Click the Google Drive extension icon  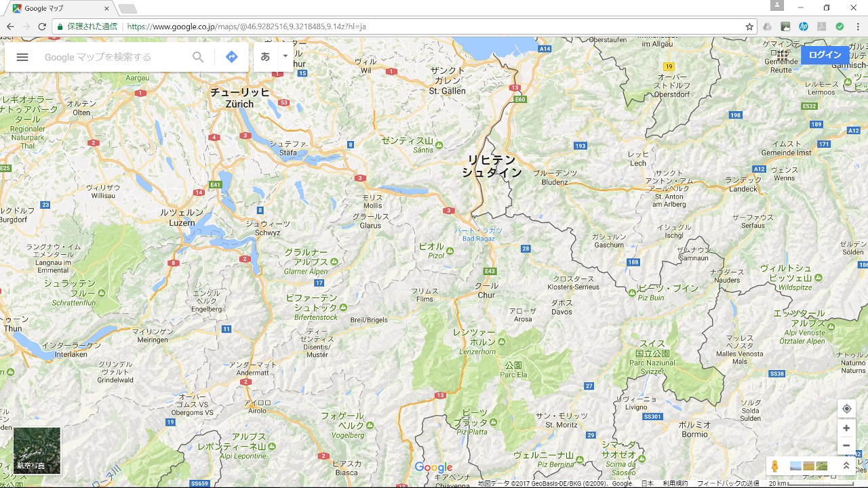tap(768, 26)
